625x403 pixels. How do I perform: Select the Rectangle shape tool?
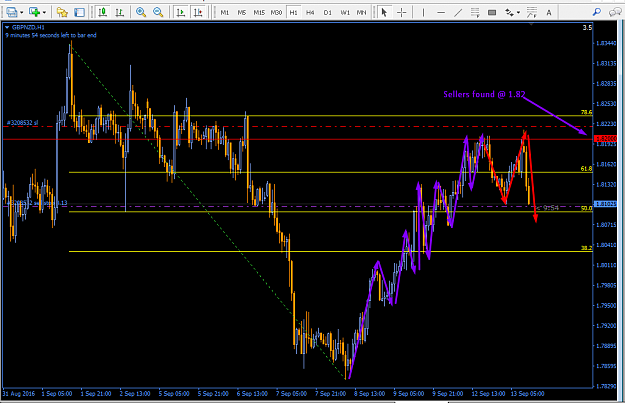click(x=492, y=12)
